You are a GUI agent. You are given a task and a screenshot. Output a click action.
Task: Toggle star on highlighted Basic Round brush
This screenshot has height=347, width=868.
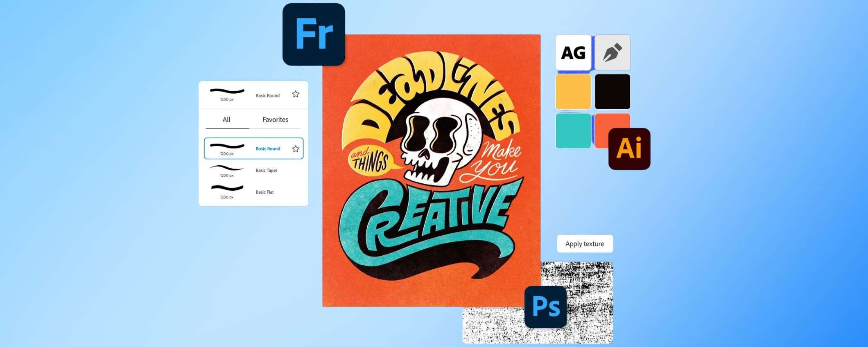pos(296,149)
